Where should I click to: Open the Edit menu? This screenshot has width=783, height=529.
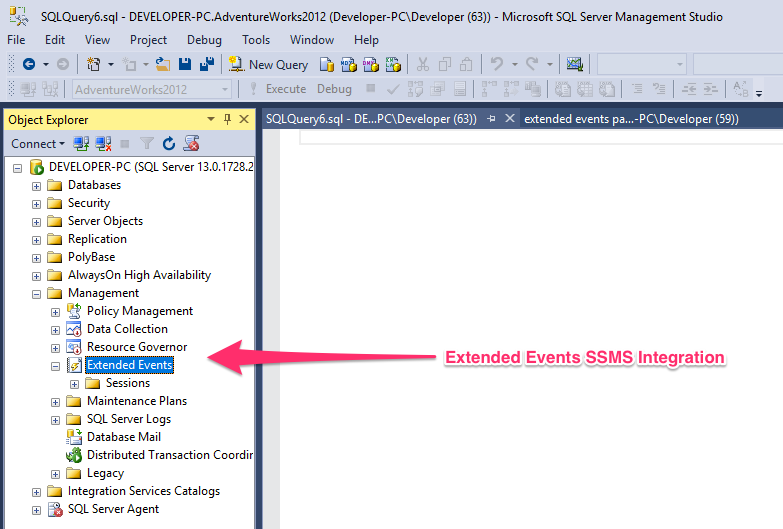point(55,40)
